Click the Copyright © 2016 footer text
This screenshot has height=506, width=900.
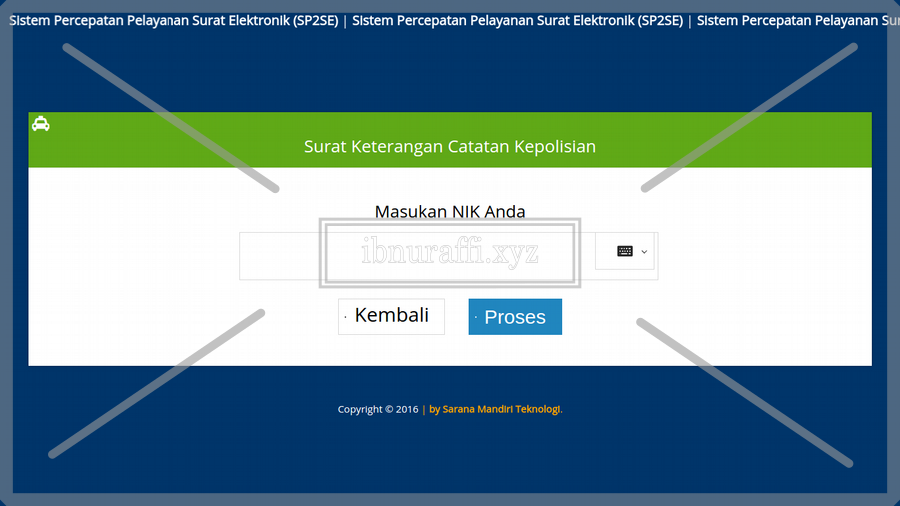coord(377,409)
